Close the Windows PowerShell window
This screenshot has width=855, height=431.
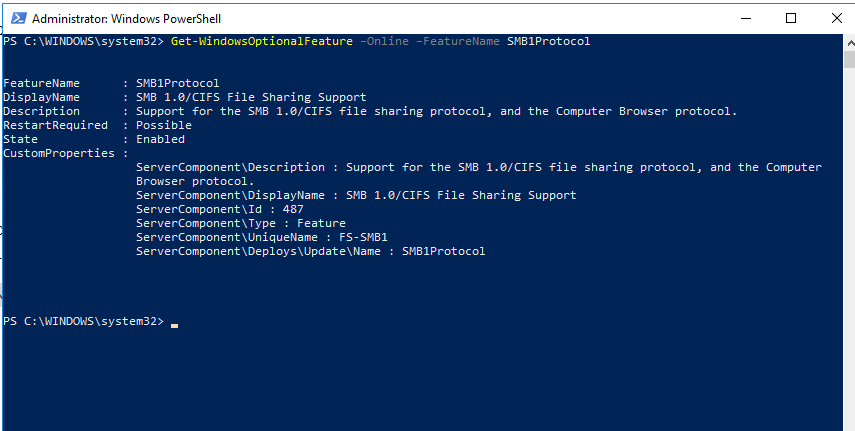[836, 17]
